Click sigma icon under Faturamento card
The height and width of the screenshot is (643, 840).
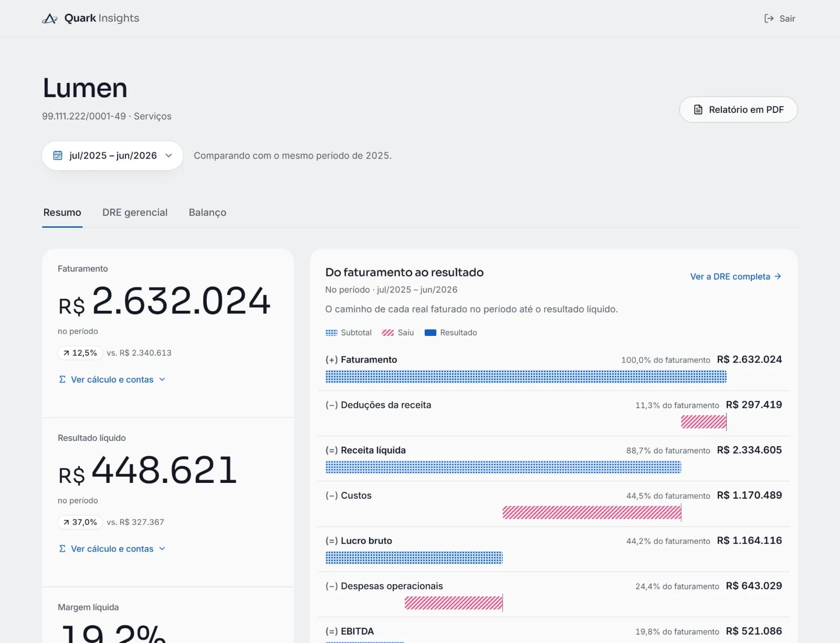point(62,380)
